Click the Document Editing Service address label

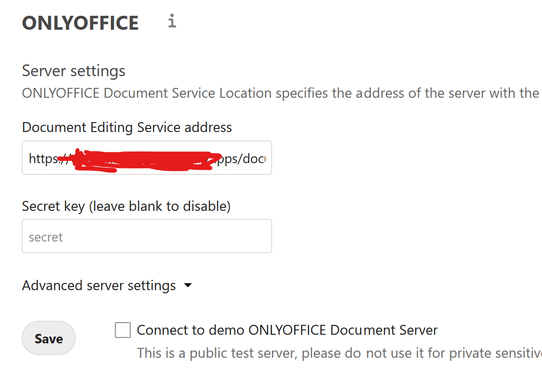click(127, 128)
